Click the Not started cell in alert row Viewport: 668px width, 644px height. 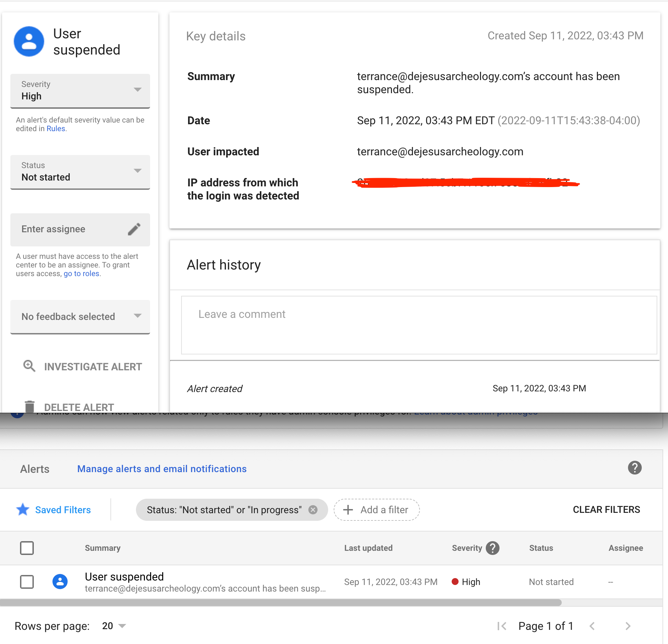click(x=551, y=582)
